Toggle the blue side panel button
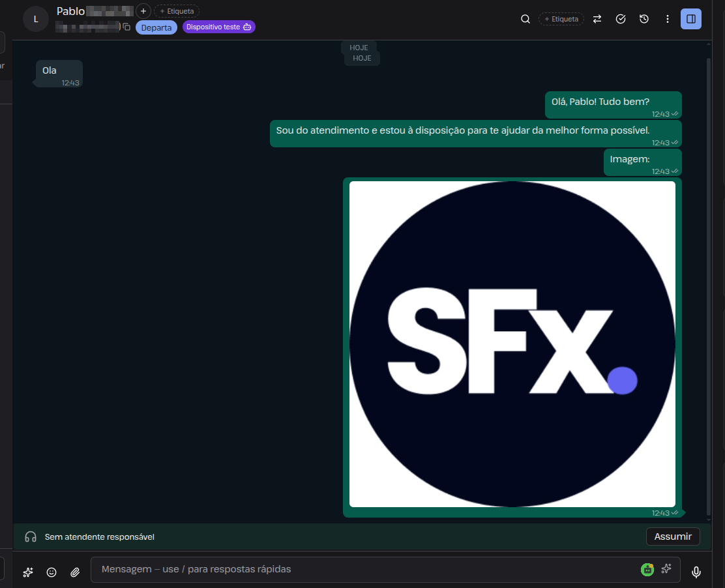Screen dimensions: 725x588 [691, 19]
